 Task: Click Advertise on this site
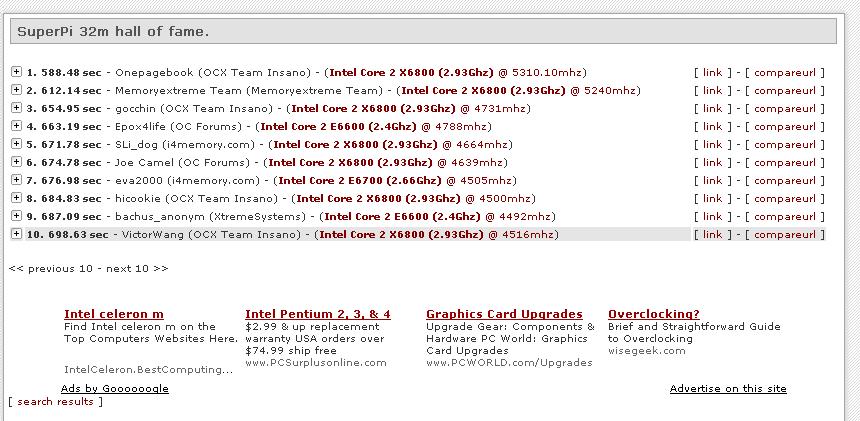728,389
